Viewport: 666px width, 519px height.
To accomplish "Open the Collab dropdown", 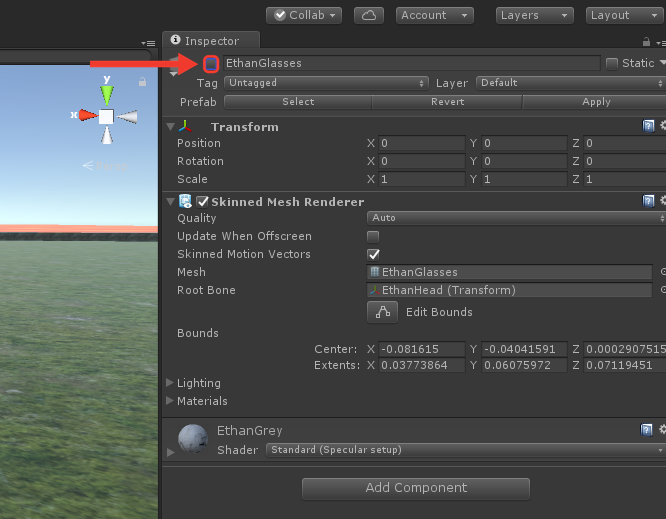I will pos(304,16).
